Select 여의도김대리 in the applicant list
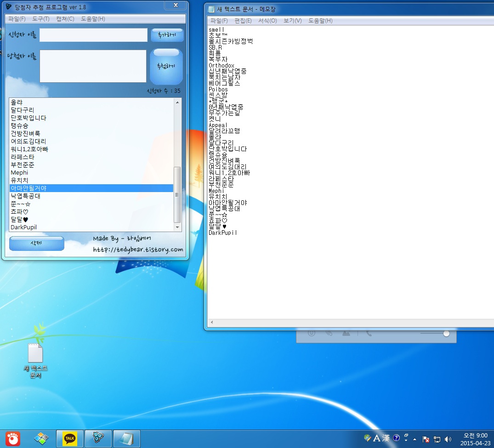The height and width of the screenshot is (448, 494). [x=91, y=142]
